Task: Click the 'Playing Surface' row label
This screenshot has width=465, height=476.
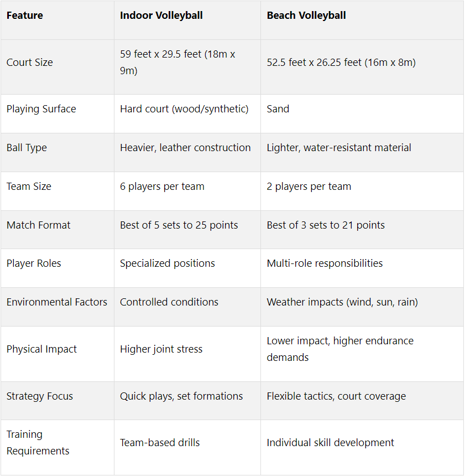Action: coord(41,109)
